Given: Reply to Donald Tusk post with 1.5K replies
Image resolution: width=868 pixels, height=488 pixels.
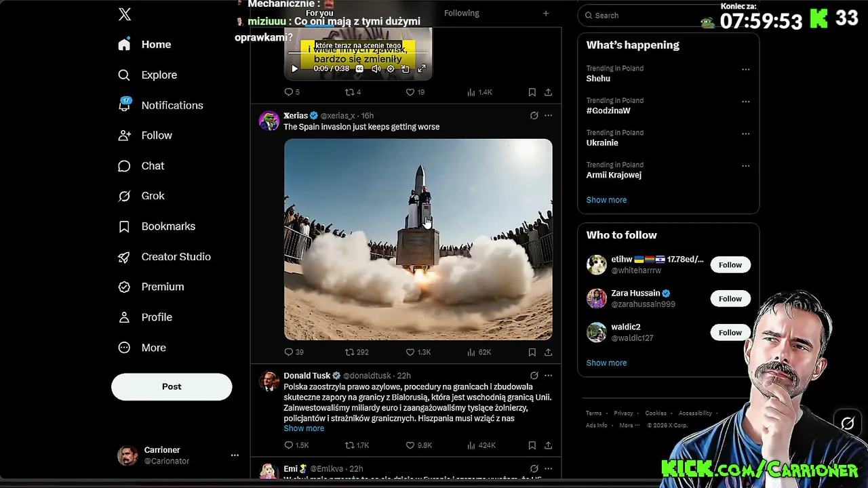Looking at the screenshot, I should point(296,445).
